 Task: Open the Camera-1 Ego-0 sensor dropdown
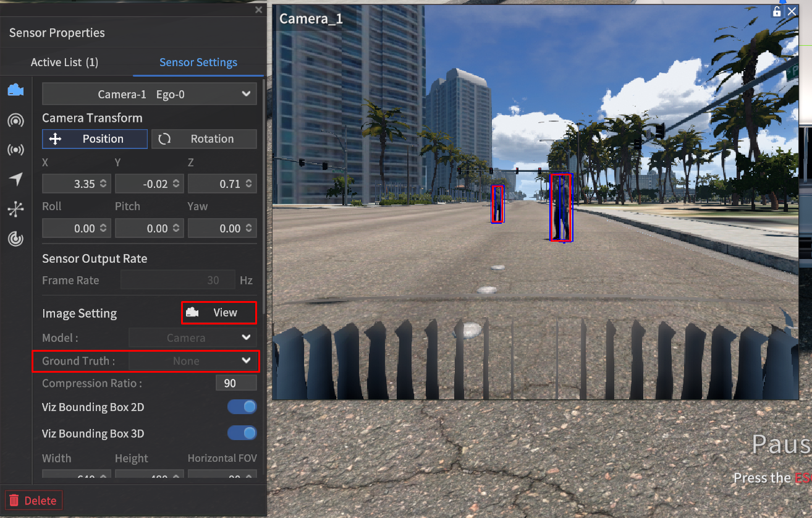tap(149, 95)
